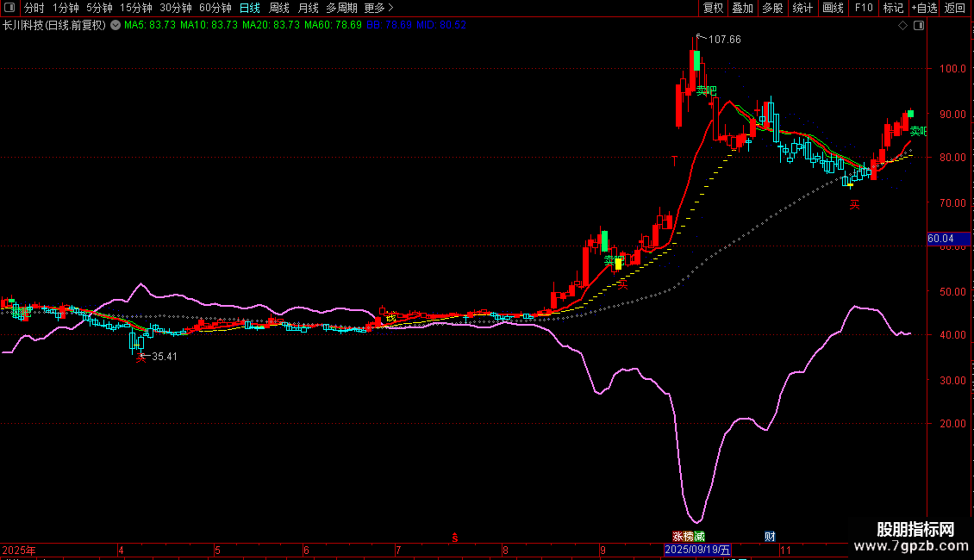Click the 返回 back button
Viewport: 974px width, 560px height.
pyautogui.click(x=955, y=8)
